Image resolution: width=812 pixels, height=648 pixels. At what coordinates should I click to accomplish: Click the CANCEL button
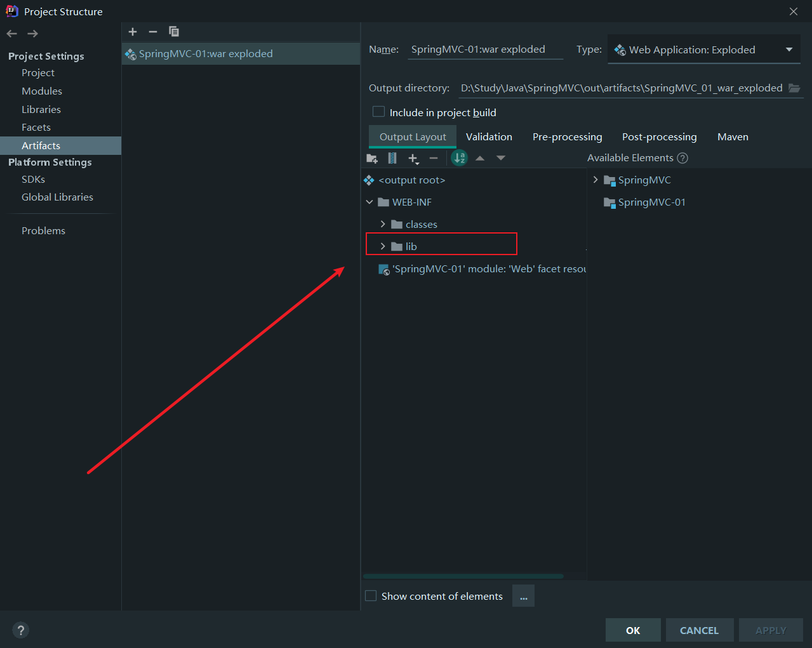click(x=699, y=630)
